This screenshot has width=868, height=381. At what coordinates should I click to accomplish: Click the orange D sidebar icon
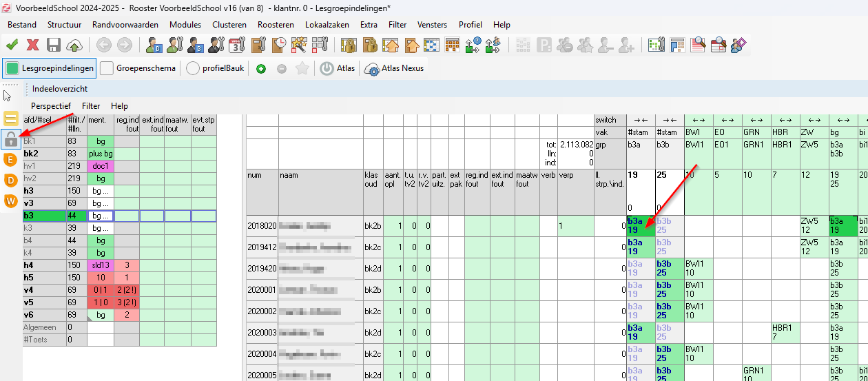[x=10, y=181]
